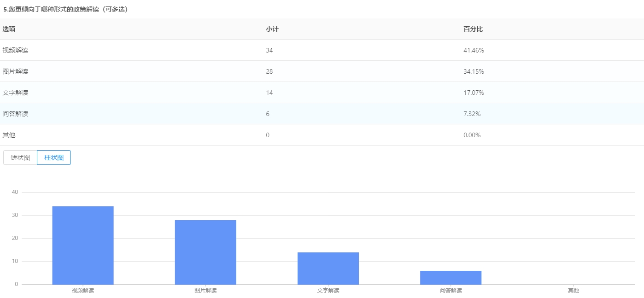This screenshot has height=298, width=644.
Task: Click the 文字解读 bar in the chart
Action: 328,269
